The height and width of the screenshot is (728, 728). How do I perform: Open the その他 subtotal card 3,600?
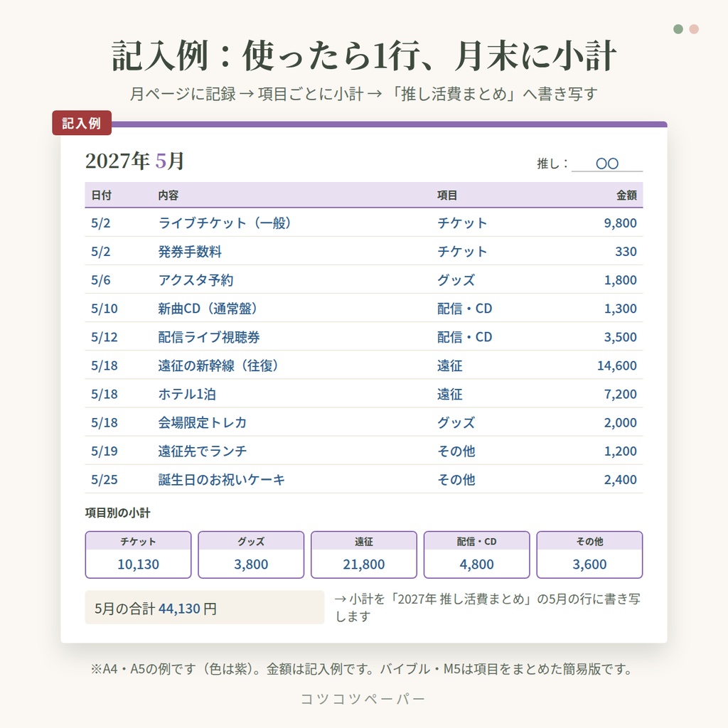coord(589,555)
